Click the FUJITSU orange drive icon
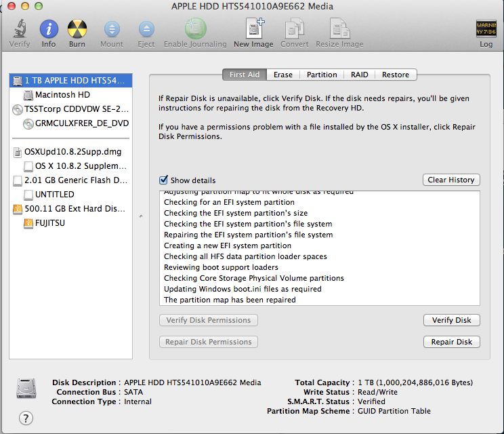504x434 pixels. [x=28, y=223]
